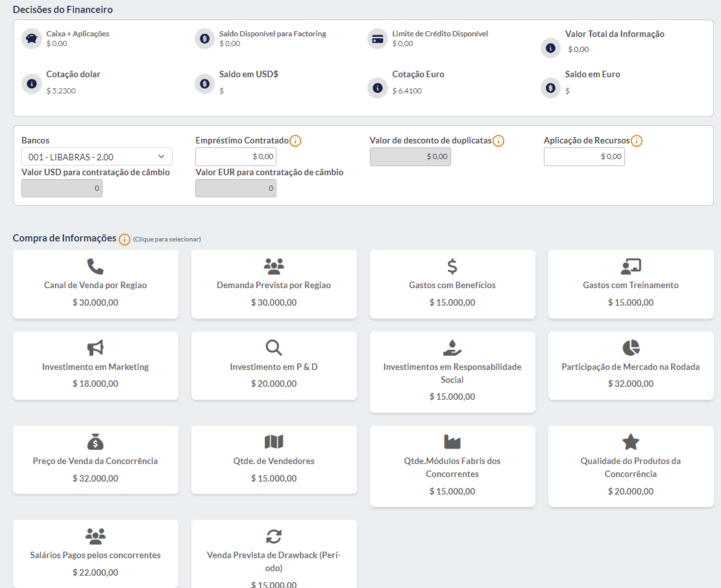
Task: Click info icon next to Empréstimo Contratado
Action: (295, 141)
